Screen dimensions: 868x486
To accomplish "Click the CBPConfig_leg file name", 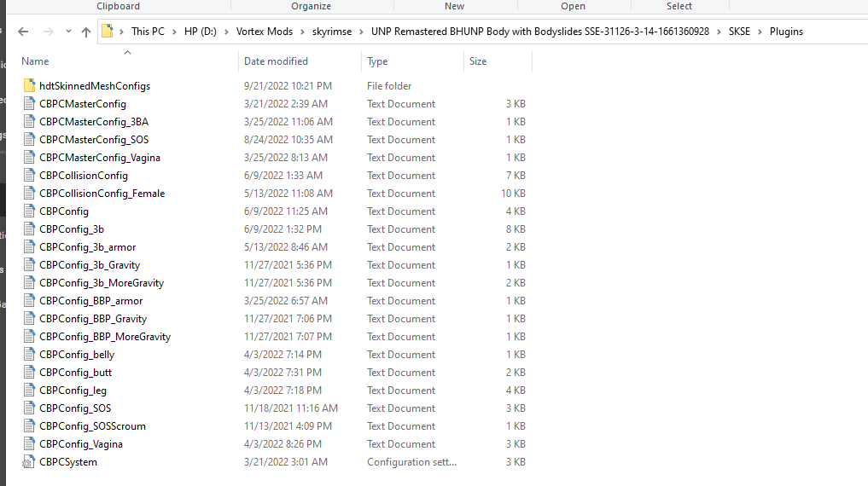I will [x=73, y=391].
